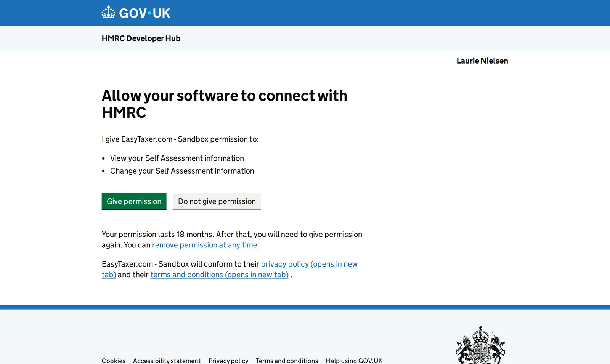The image size is (610, 364).
Task: Open remove permission at any time link
Action: pos(204,245)
